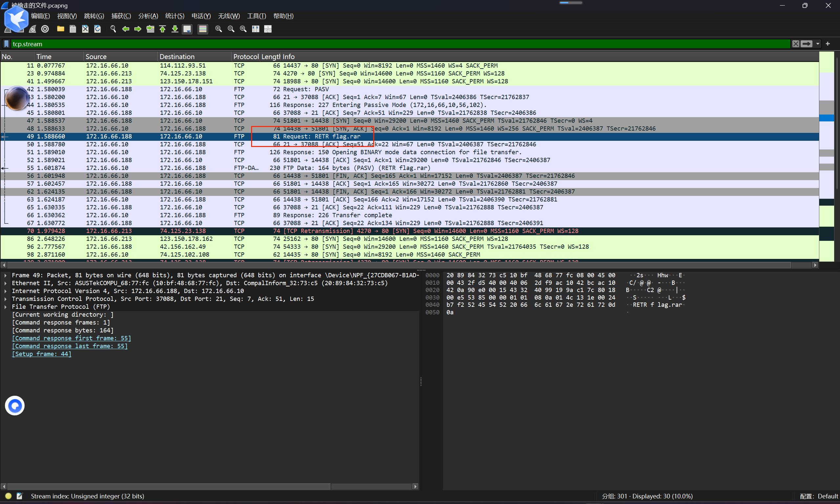Clear the display filter with X button
The height and width of the screenshot is (504, 840).
(x=795, y=44)
